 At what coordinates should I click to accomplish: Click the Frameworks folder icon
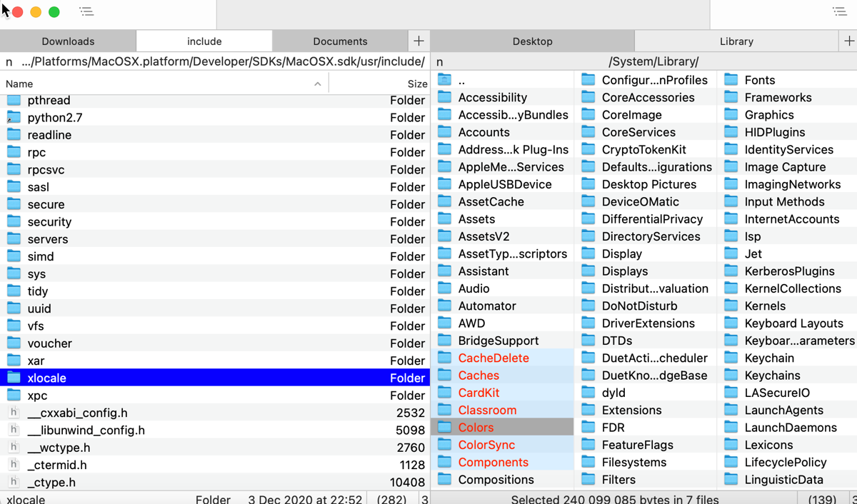tap(731, 97)
